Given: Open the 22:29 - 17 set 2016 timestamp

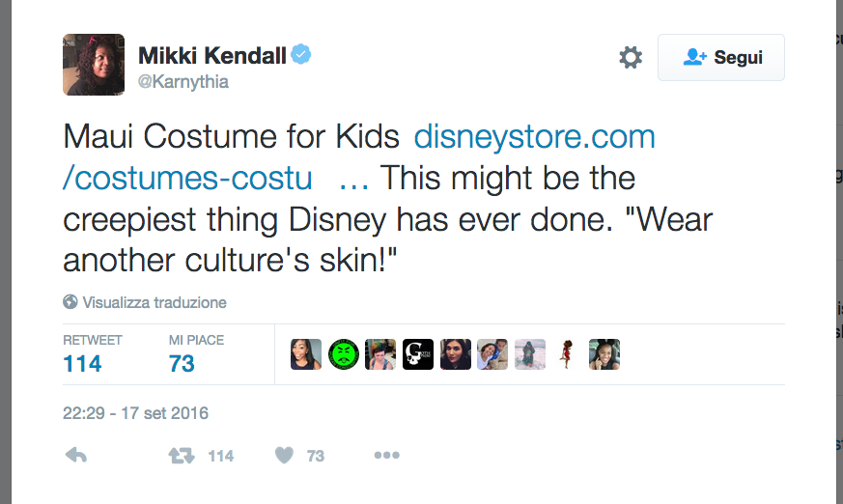Looking at the screenshot, I should 136,413.
